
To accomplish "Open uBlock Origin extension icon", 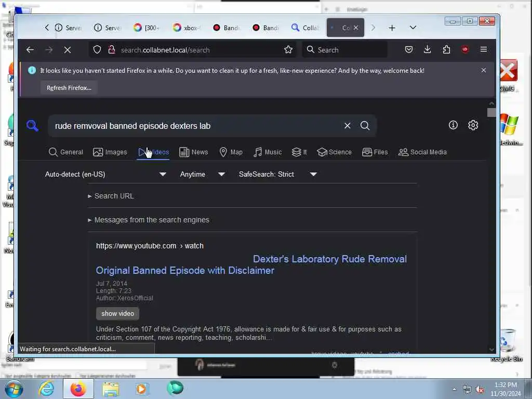I will (465, 49).
